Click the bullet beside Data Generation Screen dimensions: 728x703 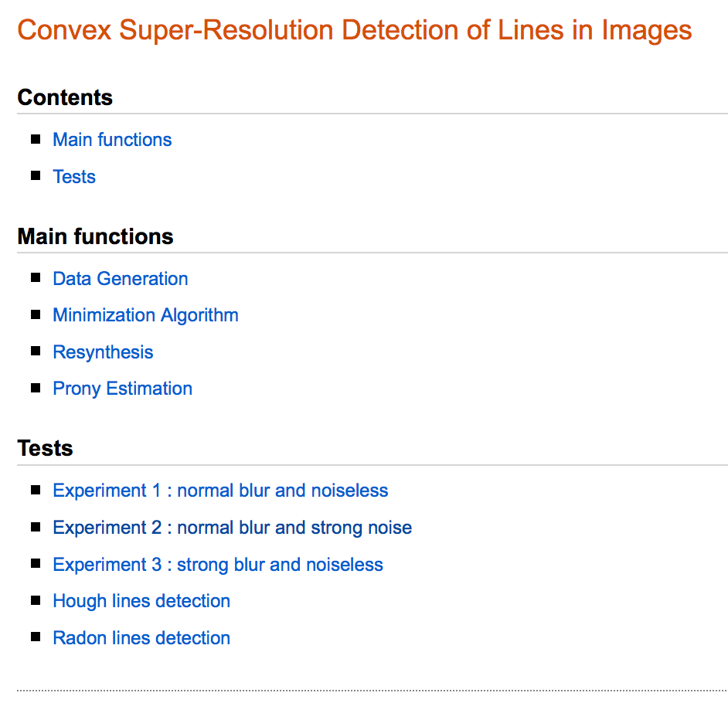click(36, 277)
